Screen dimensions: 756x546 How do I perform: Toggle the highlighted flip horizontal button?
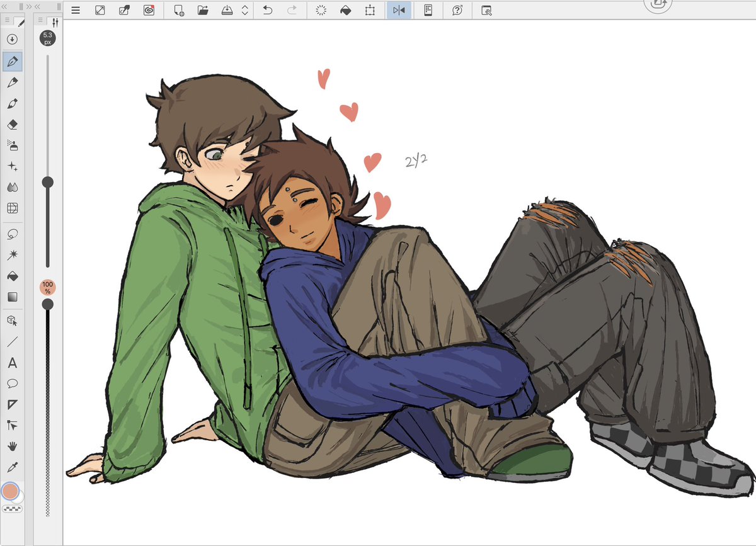click(399, 10)
